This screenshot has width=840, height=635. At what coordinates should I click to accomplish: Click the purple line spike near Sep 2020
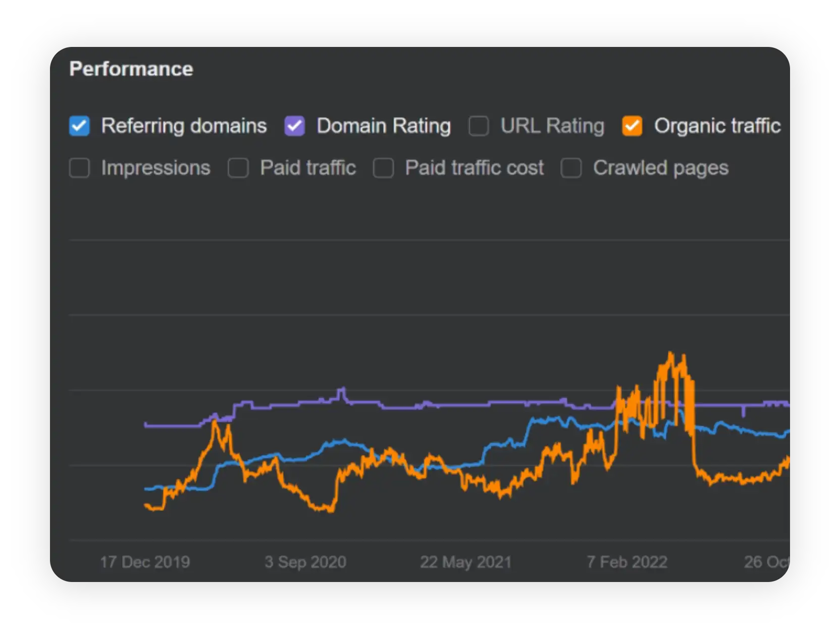click(x=343, y=389)
